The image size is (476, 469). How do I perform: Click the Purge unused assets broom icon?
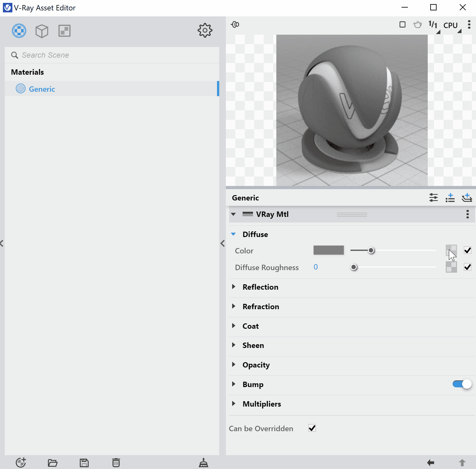point(203,462)
